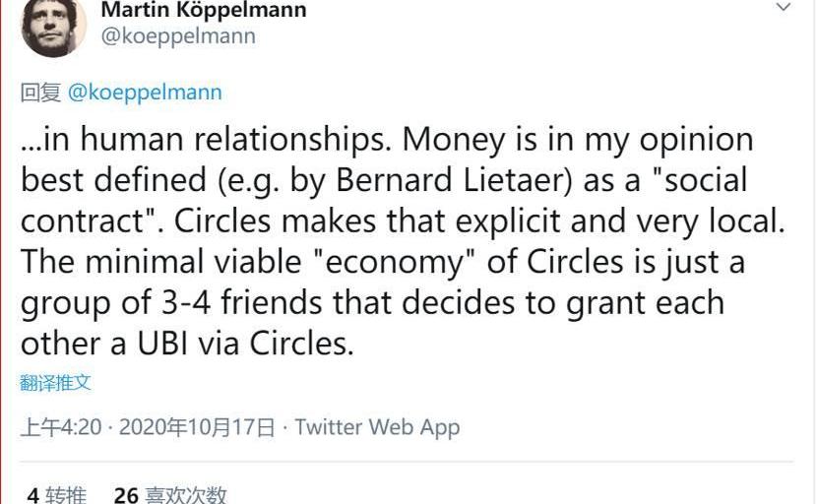This screenshot has width=817, height=504.
Task: View the 4 转推 retweets list
Action: [56, 494]
